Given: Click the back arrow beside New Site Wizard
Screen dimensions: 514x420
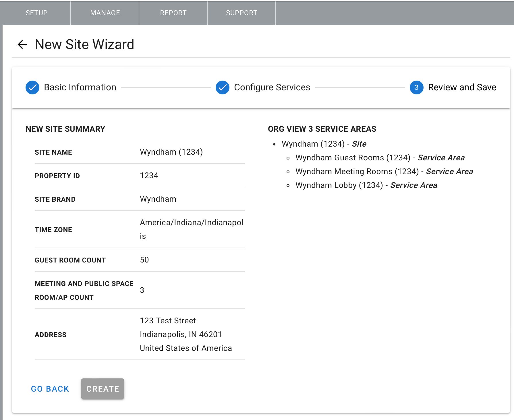Looking at the screenshot, I should pos(22,44).
